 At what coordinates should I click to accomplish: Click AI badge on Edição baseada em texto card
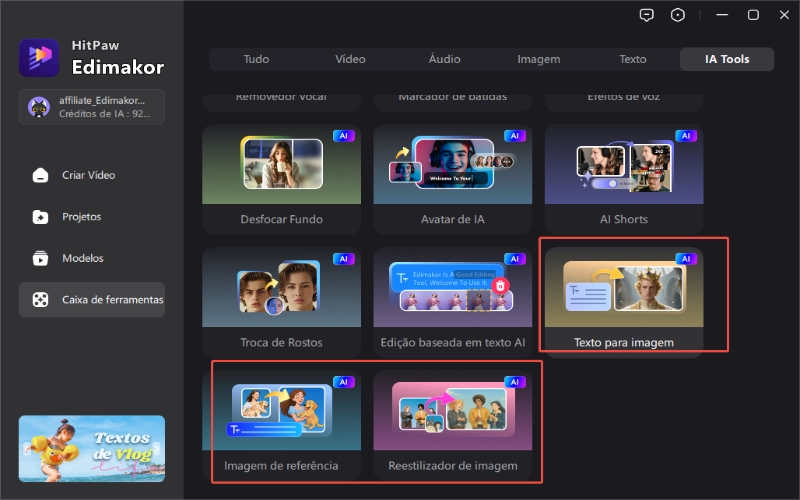click(x=515, y=259)
